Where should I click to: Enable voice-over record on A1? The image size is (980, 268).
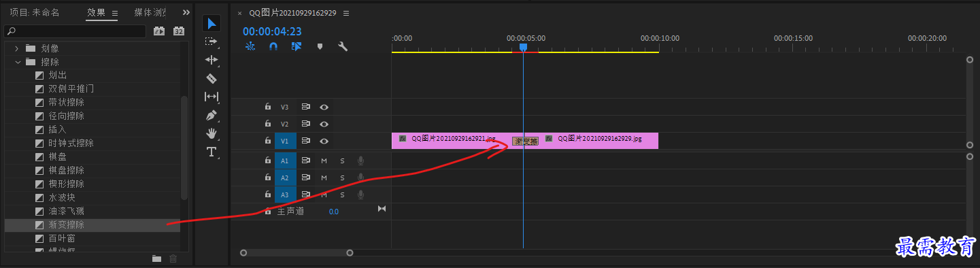click(x=360, y=161)
